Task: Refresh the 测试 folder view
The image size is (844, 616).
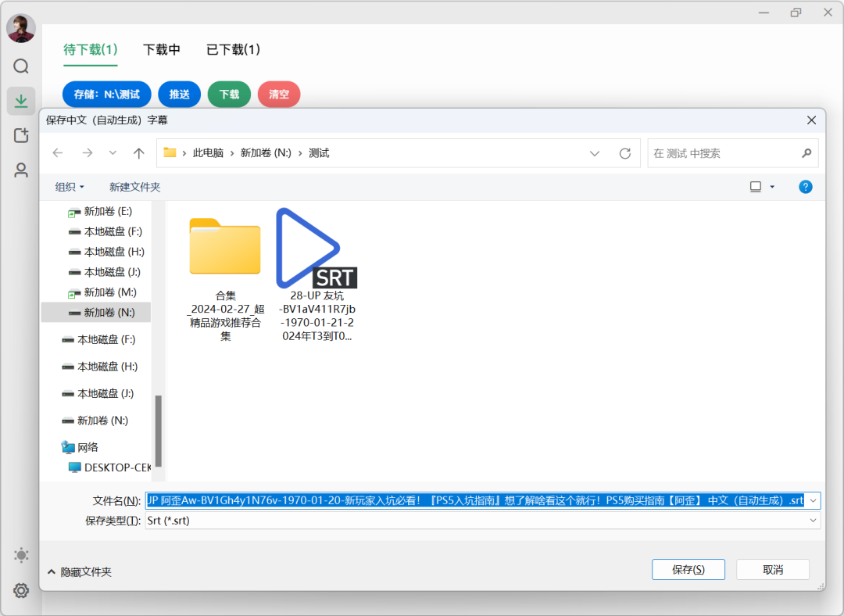Action: coord(625,153)
